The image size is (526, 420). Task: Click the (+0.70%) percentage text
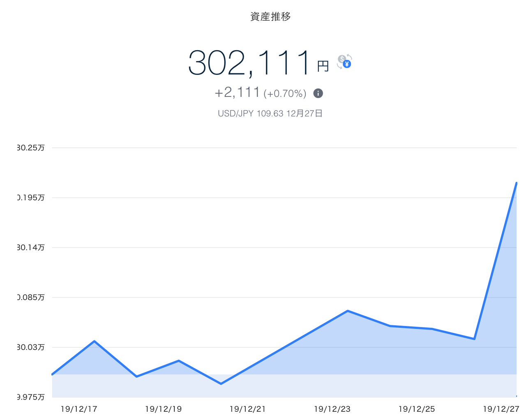(285, 94)
